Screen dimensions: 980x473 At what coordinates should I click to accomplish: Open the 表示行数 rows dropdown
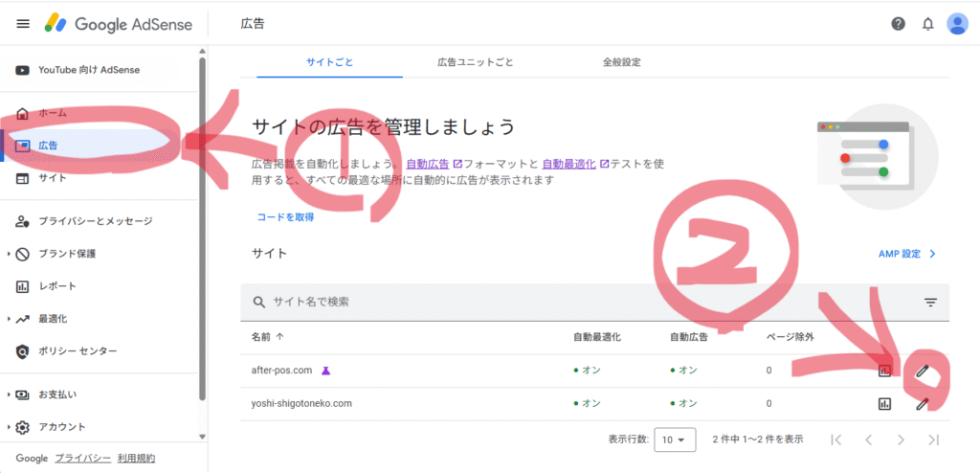(x=674, y=440)
